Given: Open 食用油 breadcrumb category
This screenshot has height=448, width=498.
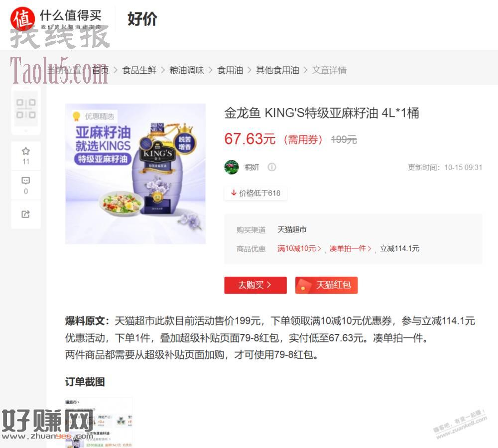Looking at the screenshot, I should (230, 70).
